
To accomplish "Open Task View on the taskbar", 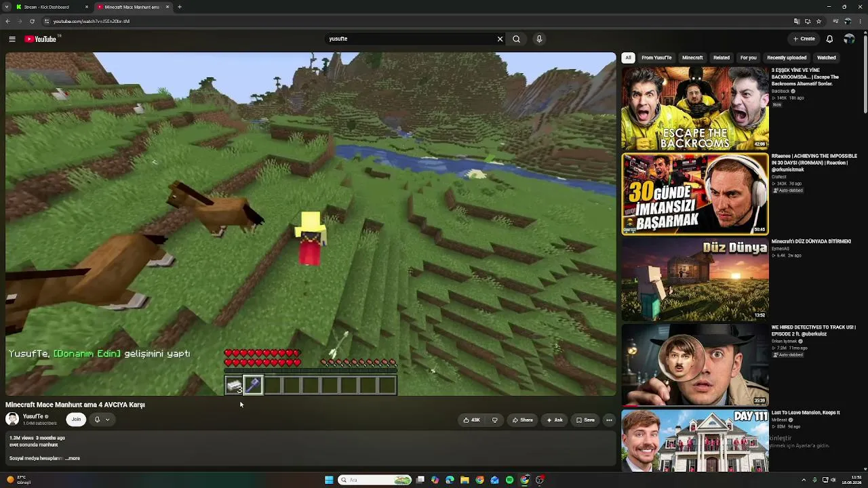I will coord(420,480).
